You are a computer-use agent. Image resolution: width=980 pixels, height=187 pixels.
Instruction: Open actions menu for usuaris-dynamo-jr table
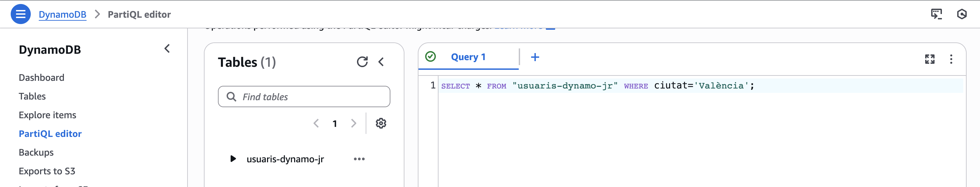pyautogui.click(x=359, y=159)
